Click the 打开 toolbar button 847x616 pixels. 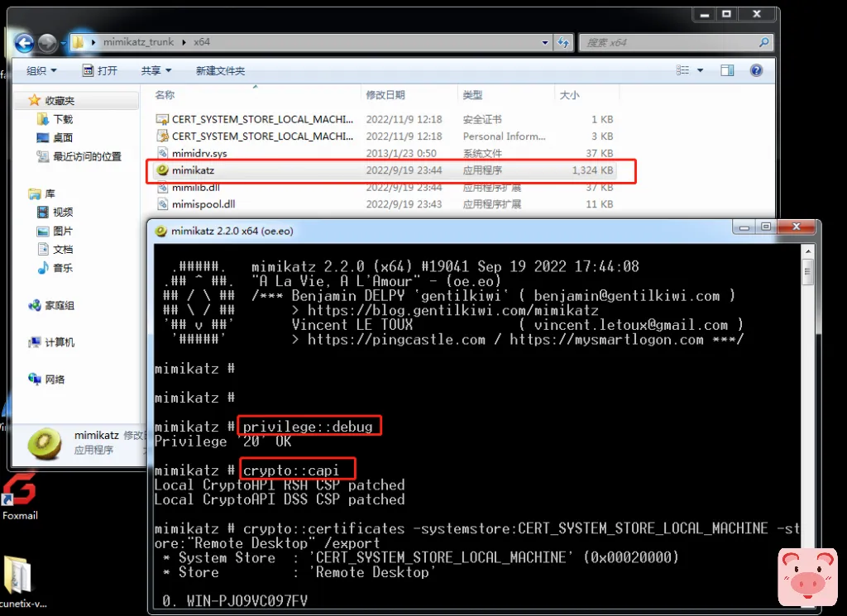click(100, 71)
